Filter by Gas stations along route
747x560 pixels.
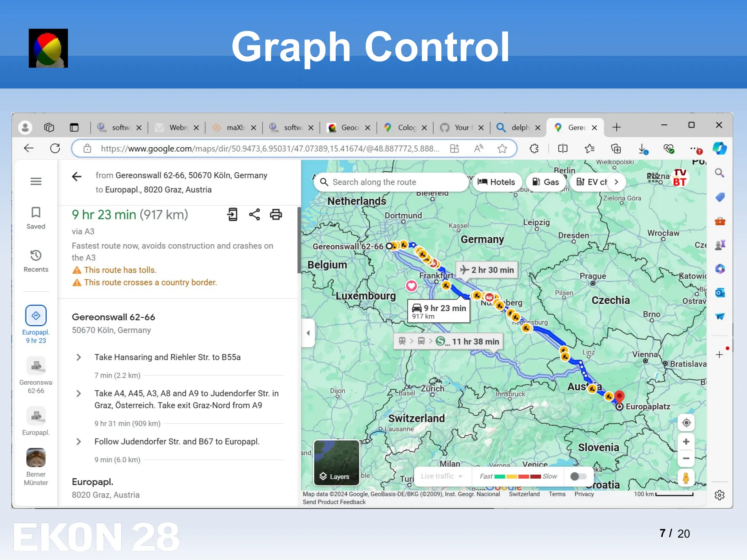546,182
